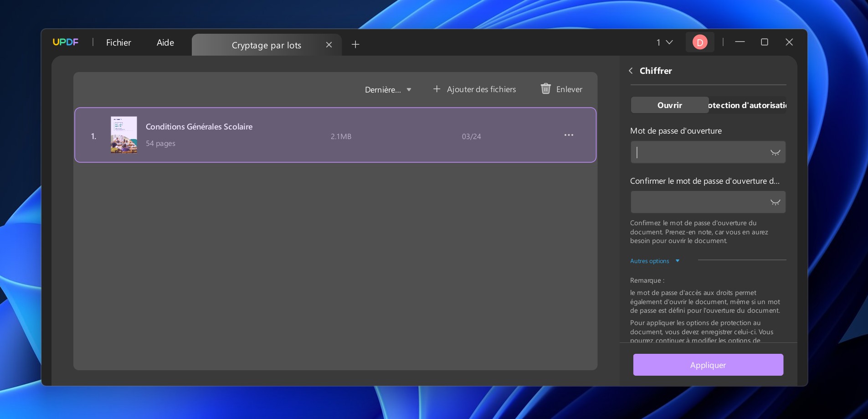Click the Mot de passe d'ouverture field

(x=699, y=152)
